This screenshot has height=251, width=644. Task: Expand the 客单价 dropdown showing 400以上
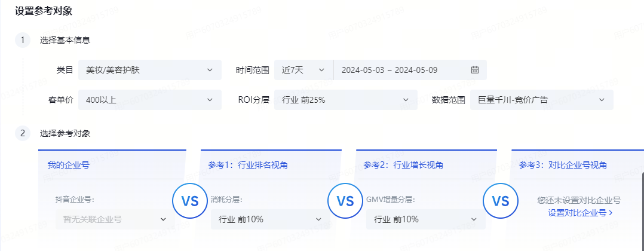[x=149, y=100]
